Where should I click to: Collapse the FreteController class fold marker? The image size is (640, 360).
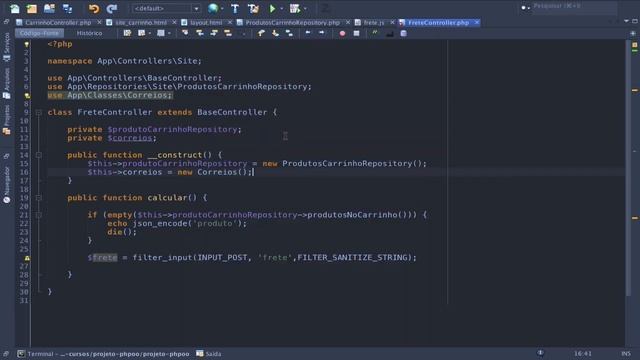point(38,112)
